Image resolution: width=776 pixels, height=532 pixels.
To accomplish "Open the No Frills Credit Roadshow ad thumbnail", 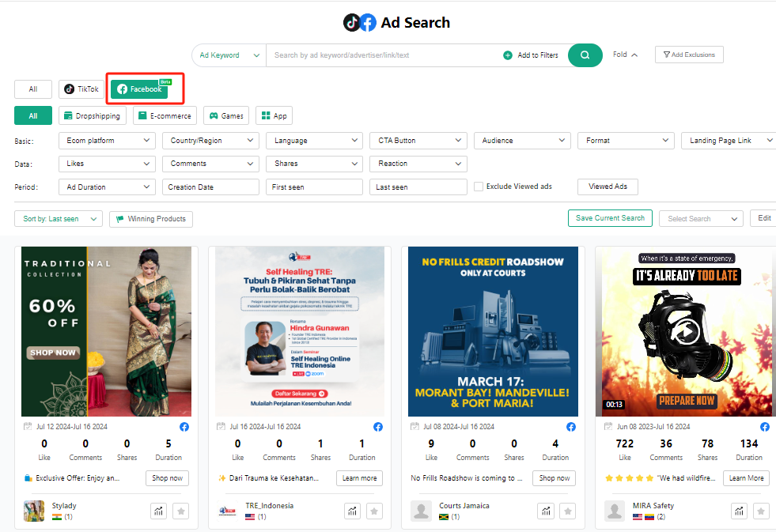I will pos(493,331).
